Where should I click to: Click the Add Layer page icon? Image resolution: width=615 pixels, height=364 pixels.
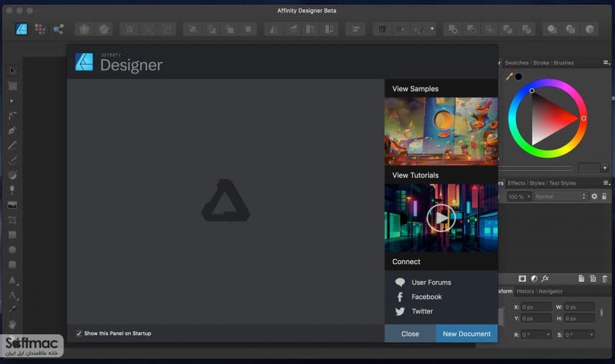pyautogui.click(x=581, y=278)
